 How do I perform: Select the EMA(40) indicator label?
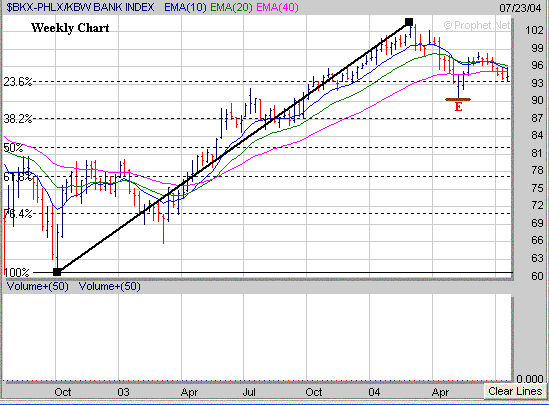pyautogui.click(x=277, y=7)
